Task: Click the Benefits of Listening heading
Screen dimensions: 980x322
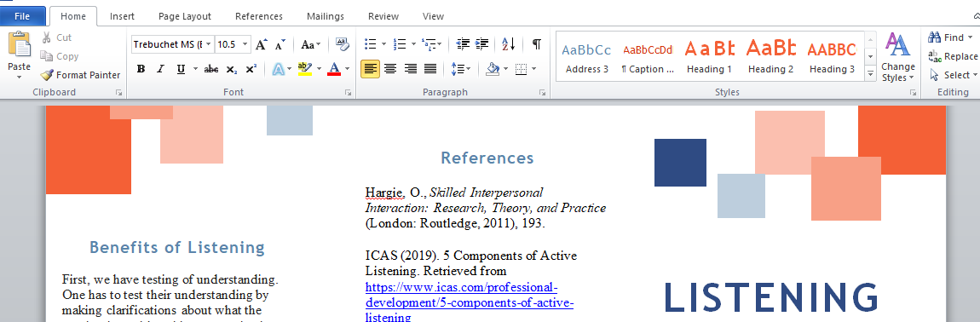Action: coord(177,248)
